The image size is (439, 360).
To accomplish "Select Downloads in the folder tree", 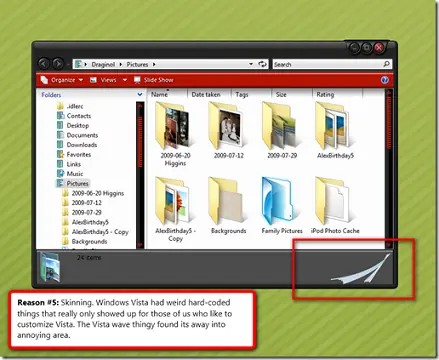I will coord(77,145).
